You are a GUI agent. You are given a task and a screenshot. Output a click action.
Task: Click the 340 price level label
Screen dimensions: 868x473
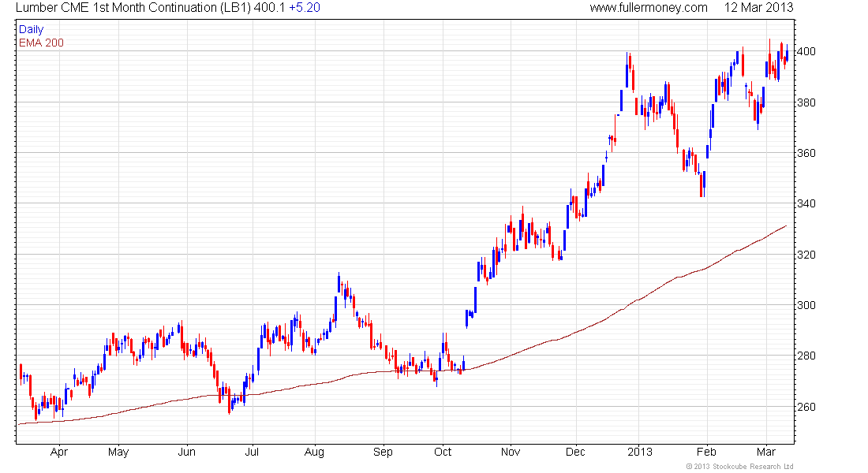[x=810, y=204]
